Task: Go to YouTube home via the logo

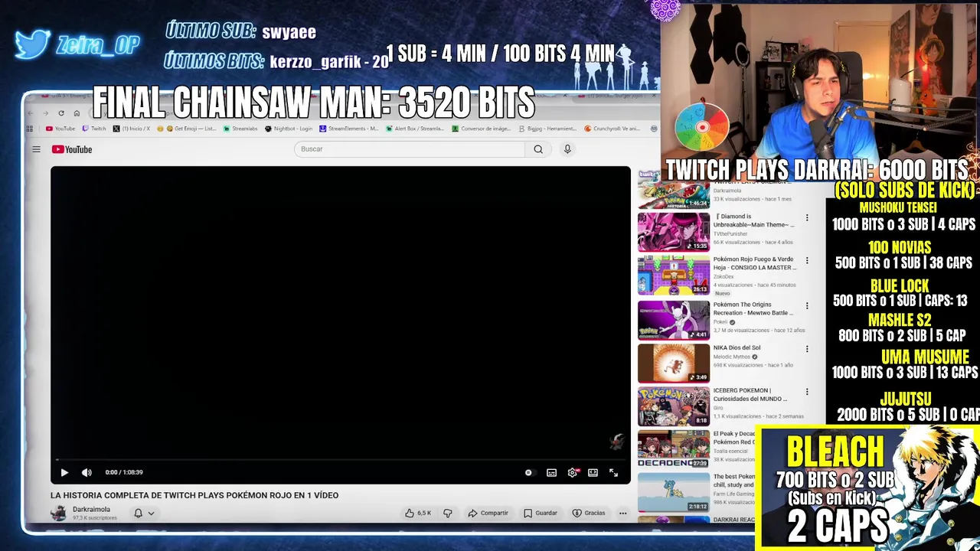Action: [x=72, y=149]
